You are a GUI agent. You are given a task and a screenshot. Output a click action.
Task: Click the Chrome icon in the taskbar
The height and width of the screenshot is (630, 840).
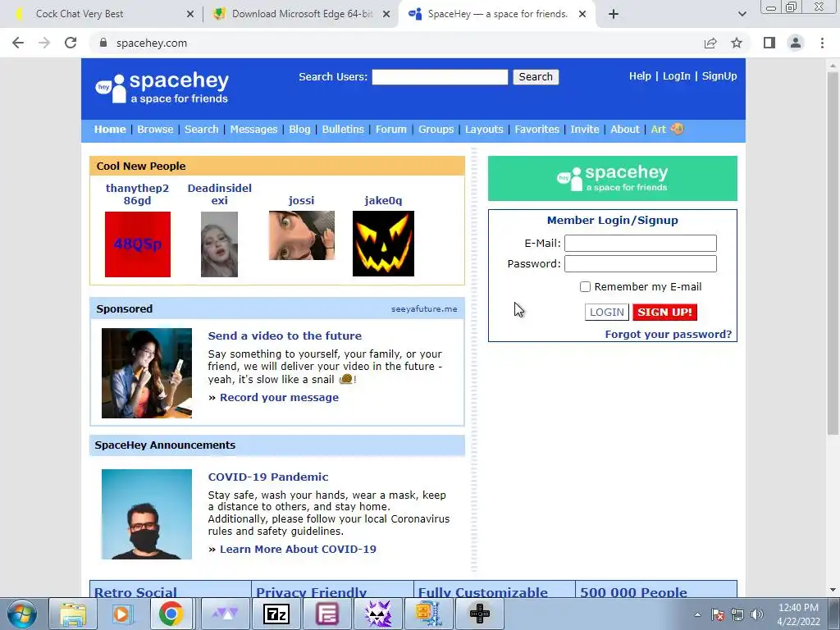coord(171,614)
